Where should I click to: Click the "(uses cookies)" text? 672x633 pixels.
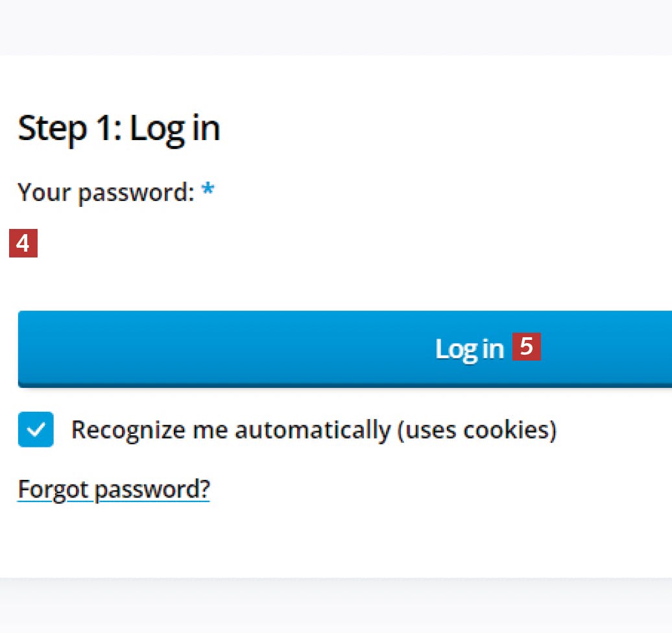[477, 430]
